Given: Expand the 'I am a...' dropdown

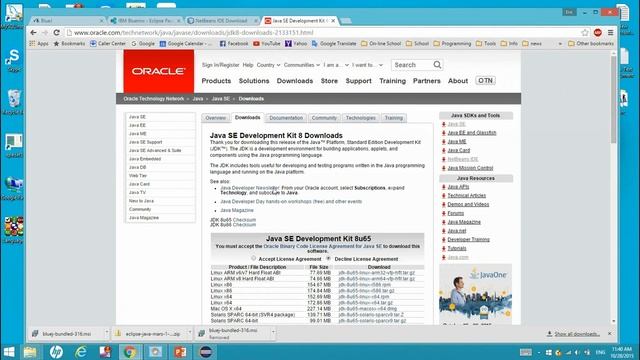Looking at the screenshot, I should (336, 65).
